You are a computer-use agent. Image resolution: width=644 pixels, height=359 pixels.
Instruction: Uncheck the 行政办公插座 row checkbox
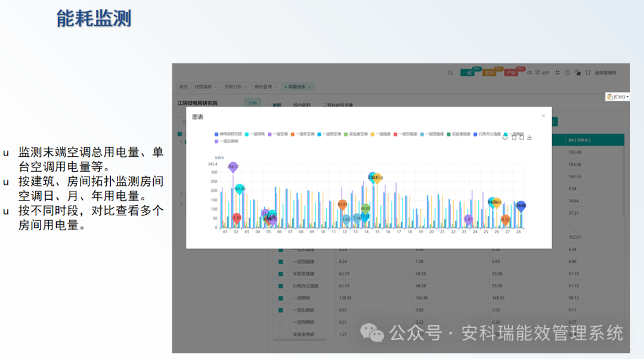pos(280,286)
